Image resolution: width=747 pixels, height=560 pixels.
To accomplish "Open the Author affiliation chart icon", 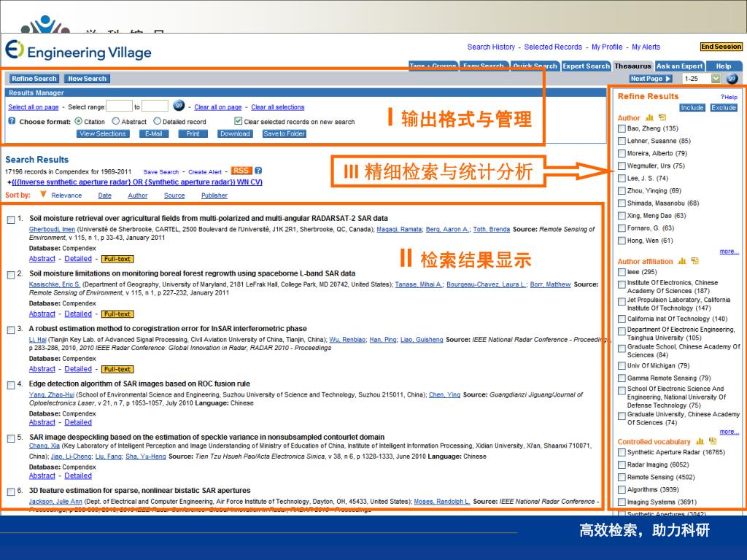I will [682, 261].
